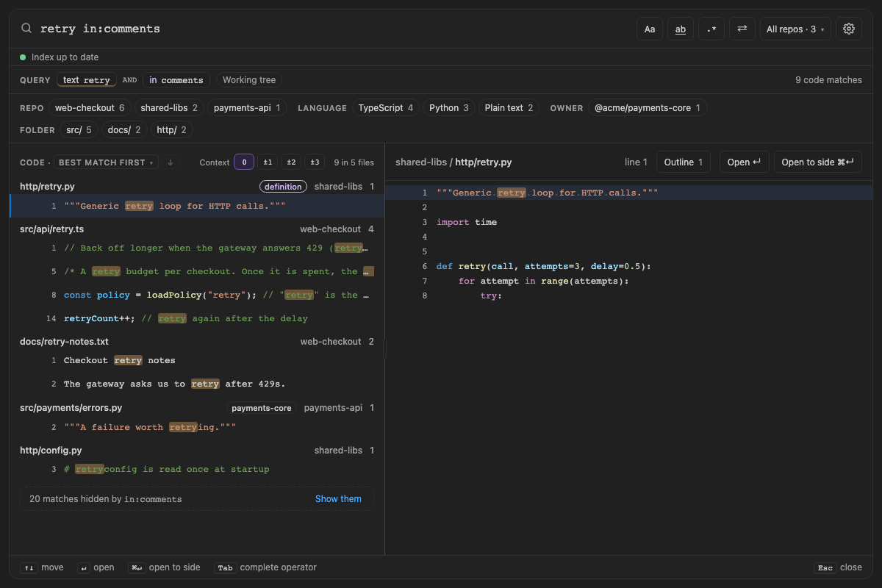Viewport: 882px width, 588px height.
Task: Select docs/retry-notes.txt file header
Action: [197, 342]
